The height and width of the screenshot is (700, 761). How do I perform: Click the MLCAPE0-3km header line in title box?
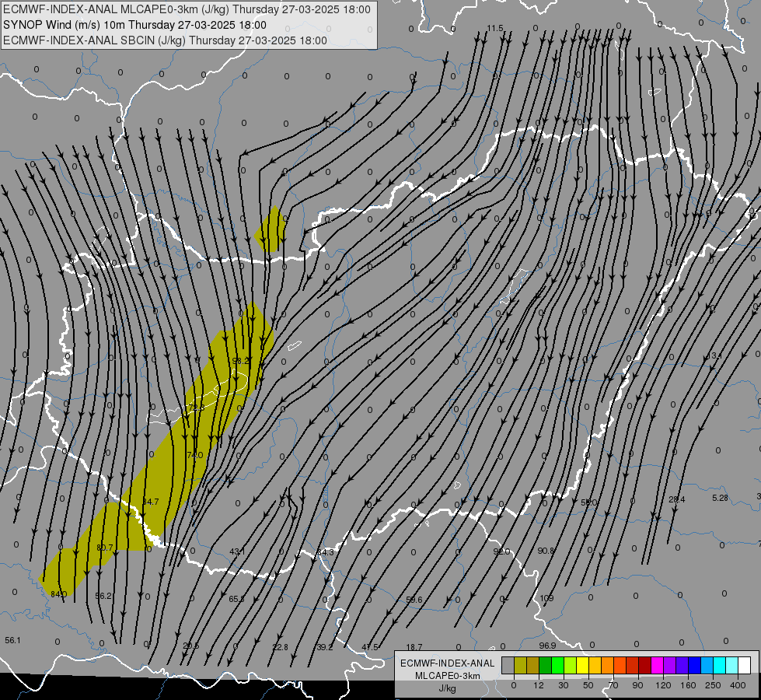(x=187, y=9)
